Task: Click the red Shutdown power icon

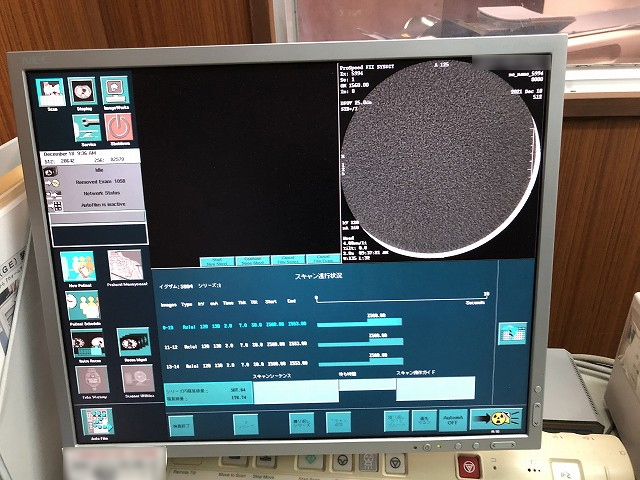Action: pyautogui.click(x=119, y=127)
